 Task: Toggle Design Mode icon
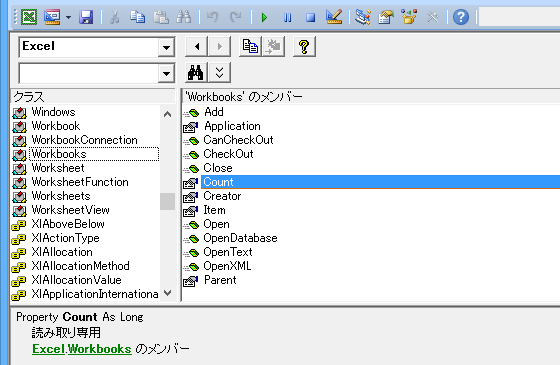coord(334,17)
